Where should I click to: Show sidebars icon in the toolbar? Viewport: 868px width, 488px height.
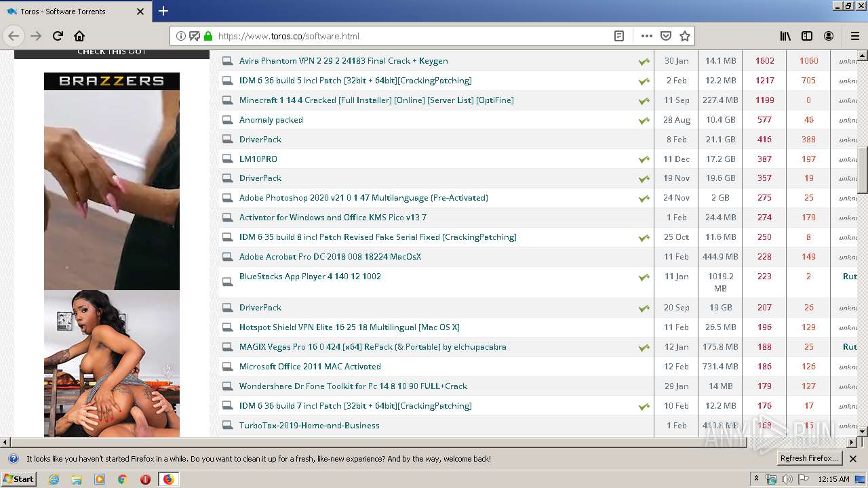pos(807,36)
